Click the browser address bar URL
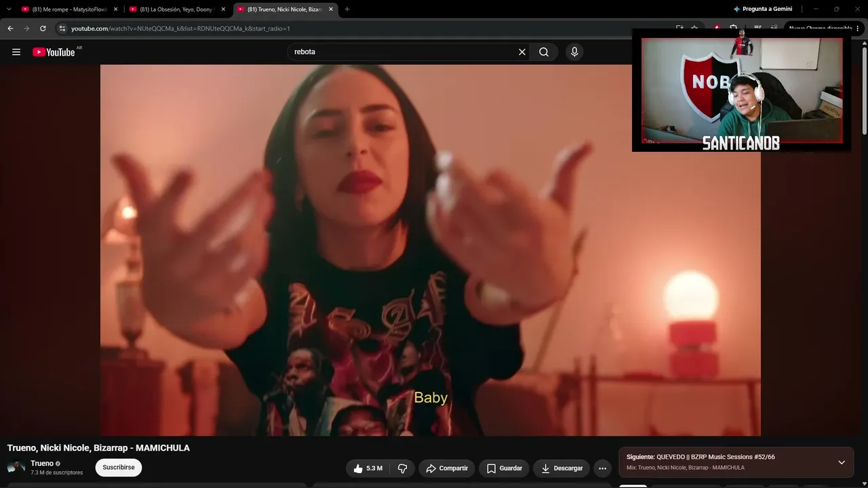The width and height of the screenshot is (868, 488). coord(180,28)
